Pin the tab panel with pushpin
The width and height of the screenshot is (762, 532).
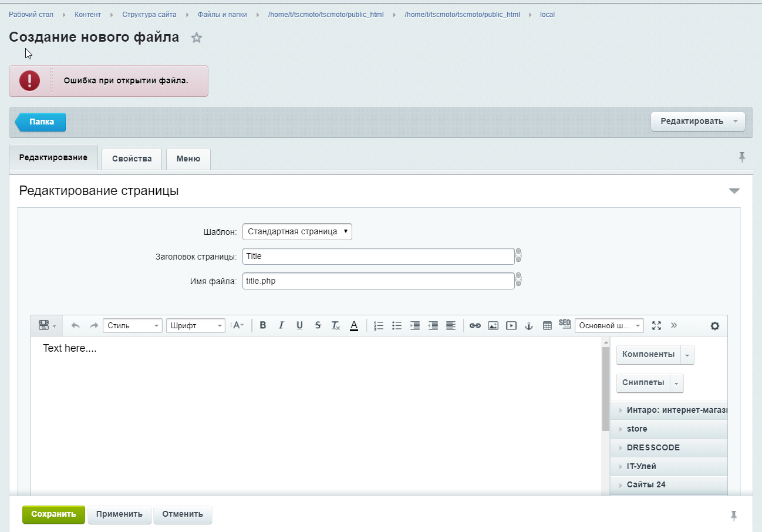click(742, 157)
